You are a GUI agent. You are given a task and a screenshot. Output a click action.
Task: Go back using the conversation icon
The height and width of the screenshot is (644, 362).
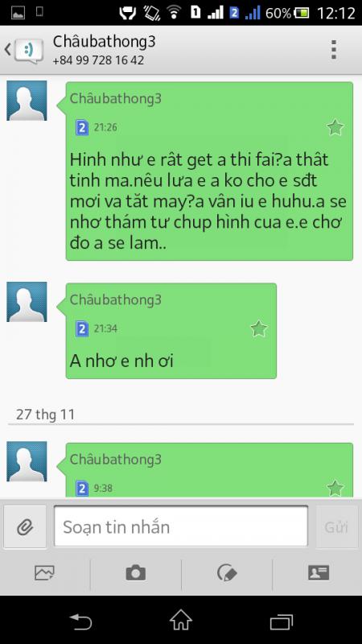pyautogui.click(x=24, y=50)
